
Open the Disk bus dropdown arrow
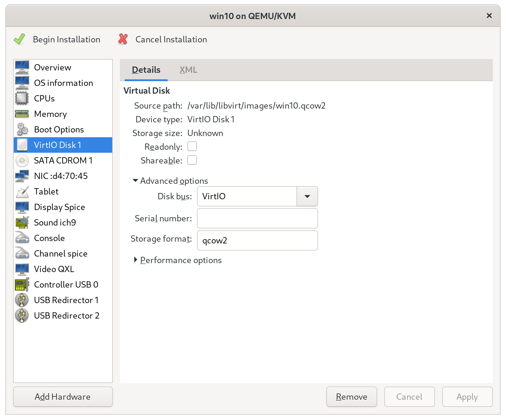pos(307,196)
